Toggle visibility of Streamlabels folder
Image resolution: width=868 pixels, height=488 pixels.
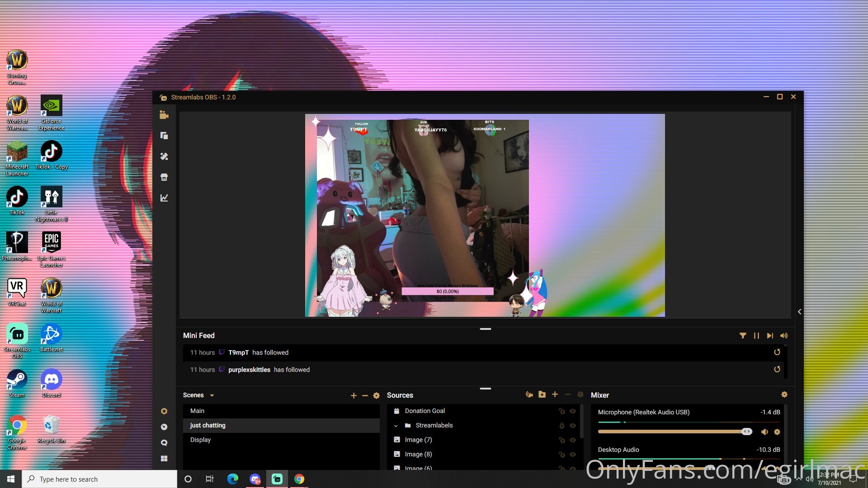[x=573, y=426]
